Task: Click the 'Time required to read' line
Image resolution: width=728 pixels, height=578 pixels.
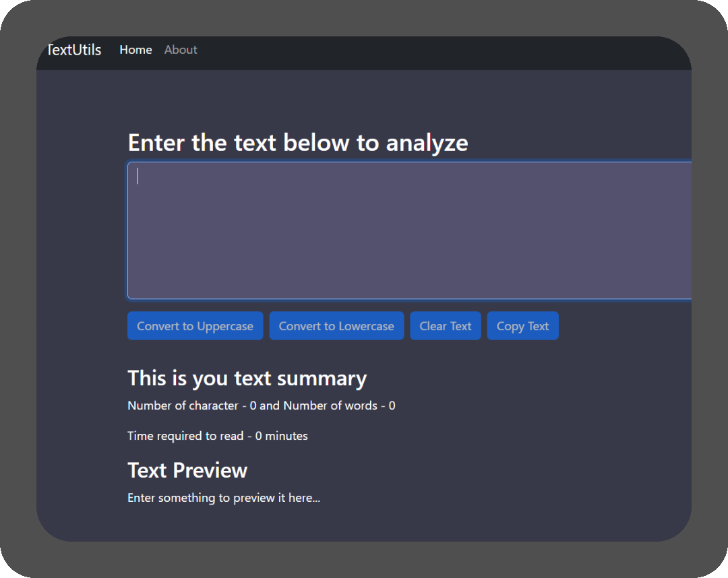Action: (x=217, y=436)
